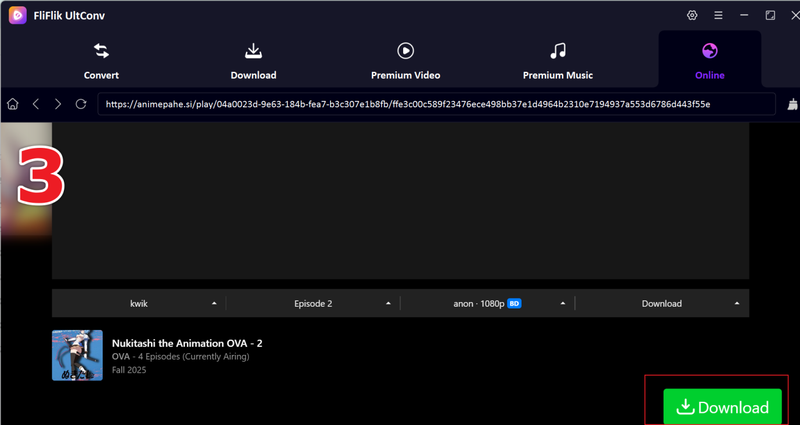Click the dark video player area
The width and height of the screenshot is (800, 425).
(x=401, y=201)
